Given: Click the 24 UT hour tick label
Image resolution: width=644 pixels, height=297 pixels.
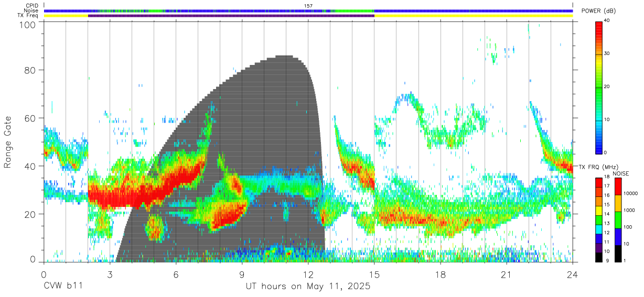Looking at the screenshot, I should click(573, 274).
